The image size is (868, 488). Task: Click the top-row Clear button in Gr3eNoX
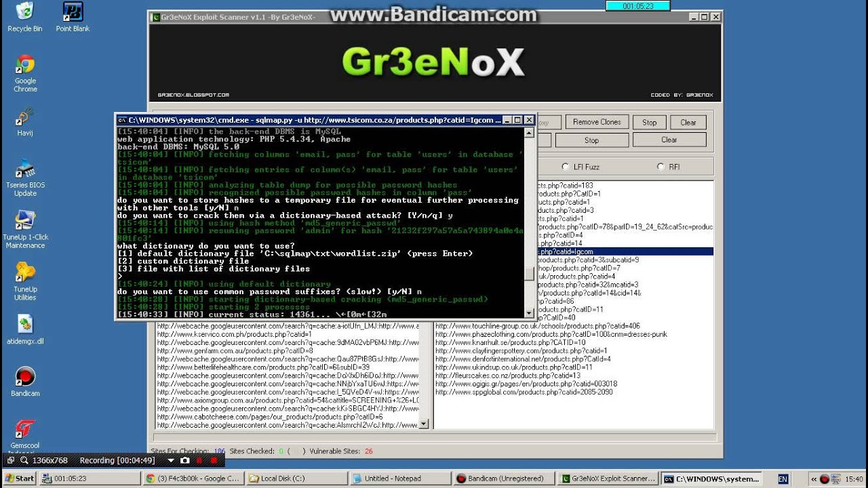[x=688, y=123]
